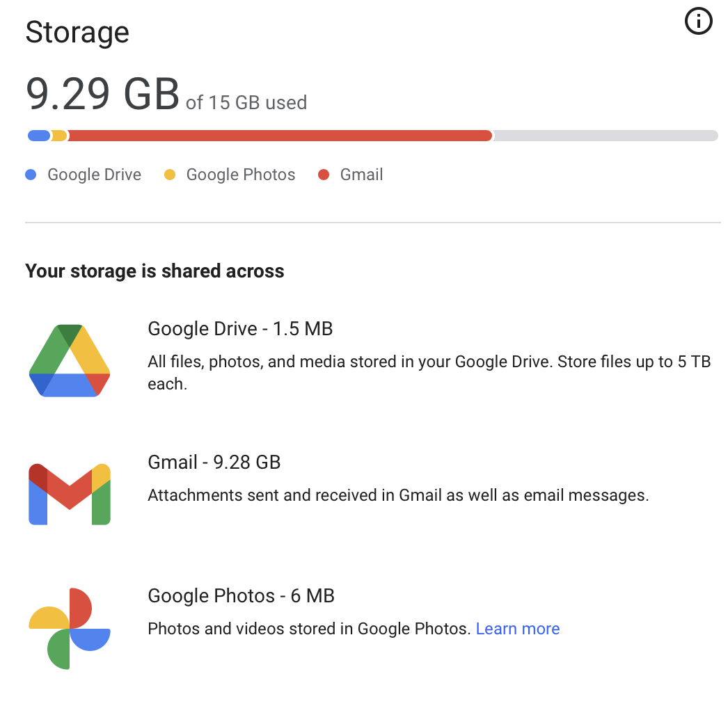Image resolution: width=728 pixels, height=715 pixels.
Task: Click the info icon beside Storage heading
Action: (699, 23)
